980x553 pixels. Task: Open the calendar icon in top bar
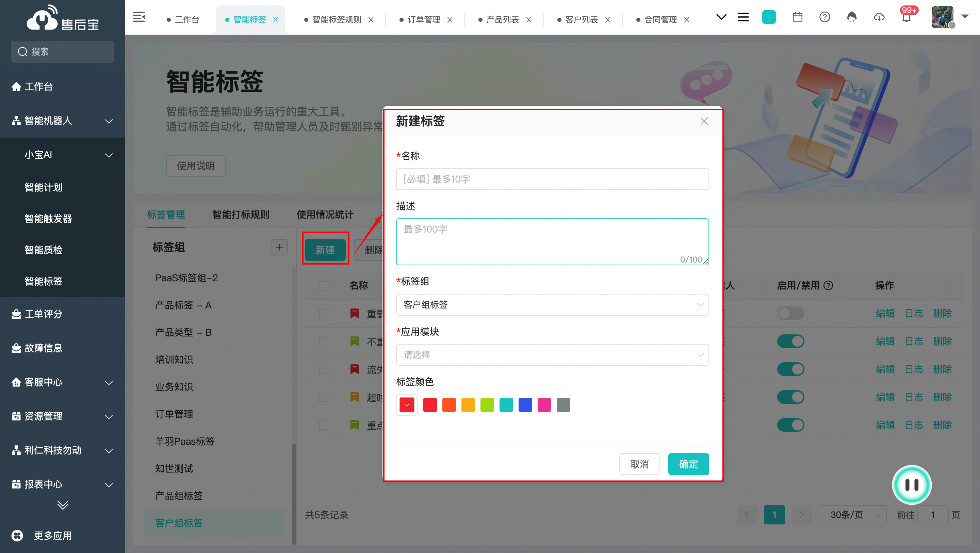(797, 17)
